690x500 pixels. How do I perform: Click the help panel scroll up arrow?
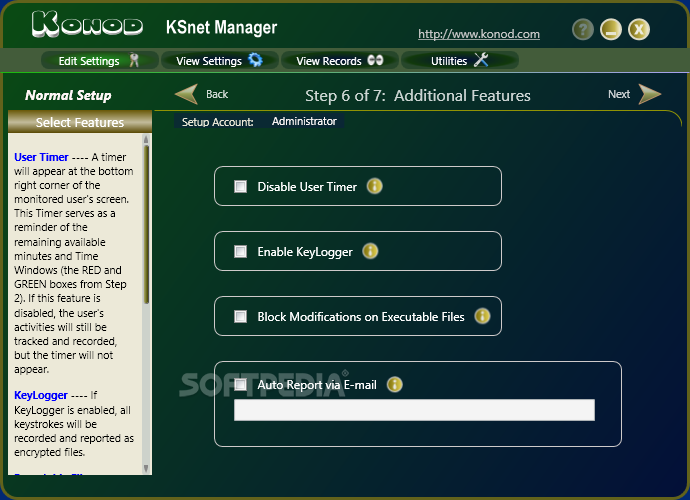click(x=146, y=139)
